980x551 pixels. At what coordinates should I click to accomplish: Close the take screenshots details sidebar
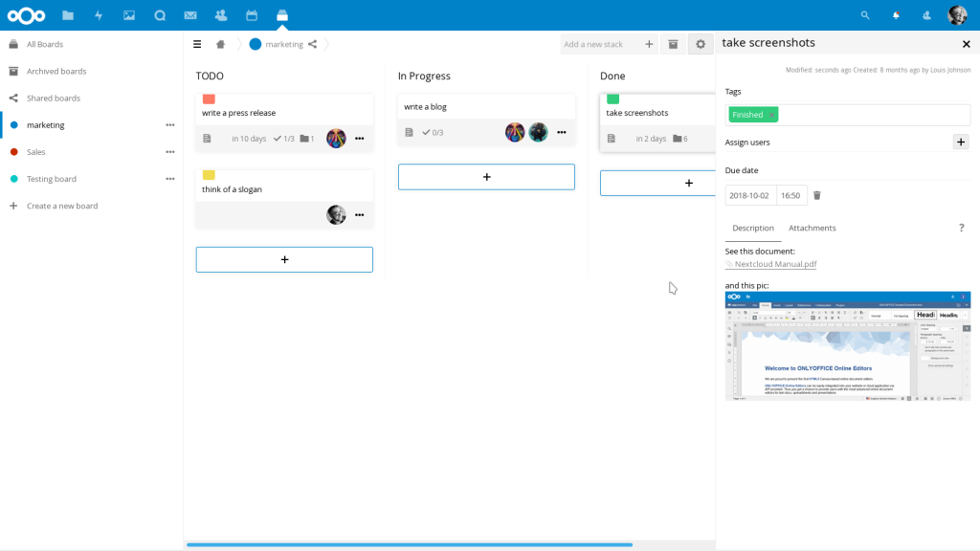966,44
